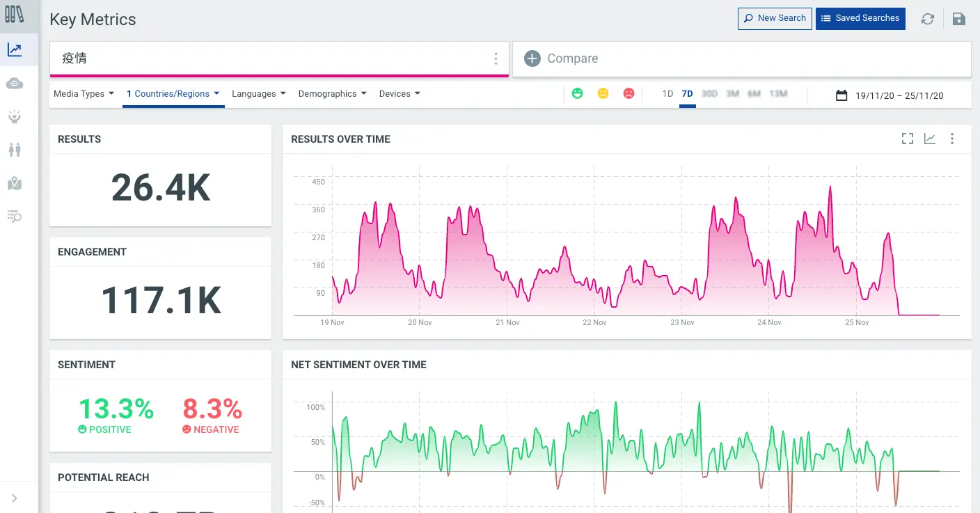Viewport: 980px width, 513px height.
Task: Click the 疫情 search query field
Action: (x=279, y=58)
